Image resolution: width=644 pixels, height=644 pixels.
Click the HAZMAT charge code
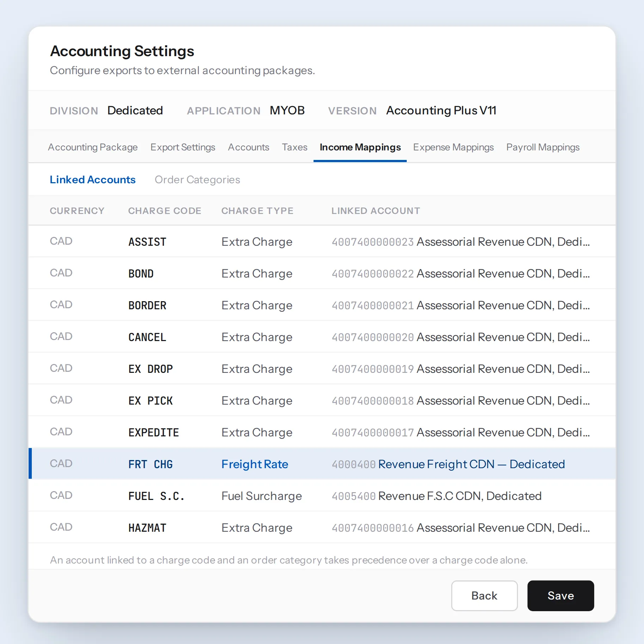tap(147, 528)
